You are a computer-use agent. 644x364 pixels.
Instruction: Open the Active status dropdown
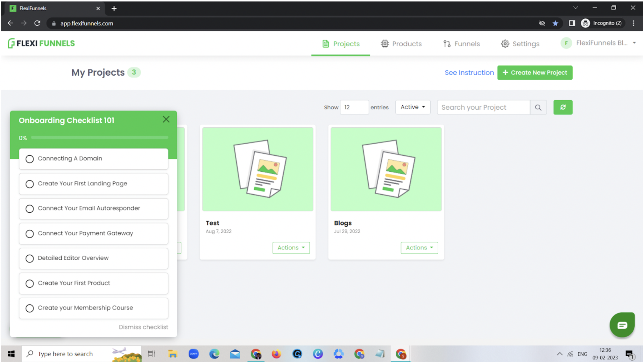(x=413, y=107)
